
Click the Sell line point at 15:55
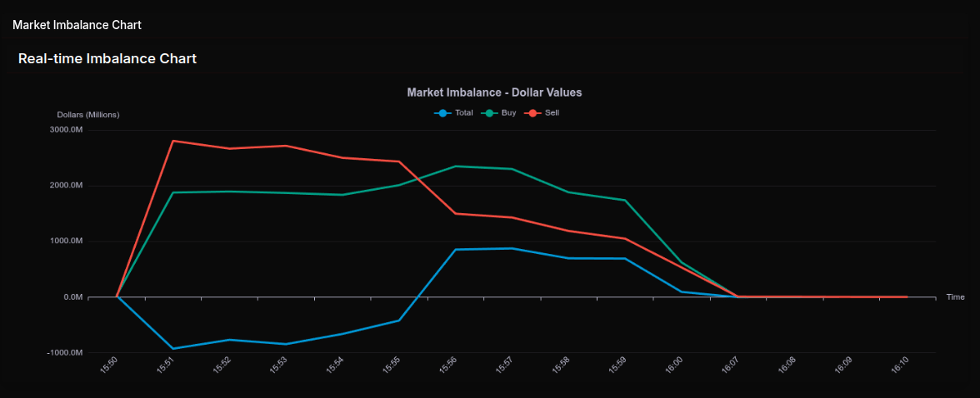tap(399, 162)
